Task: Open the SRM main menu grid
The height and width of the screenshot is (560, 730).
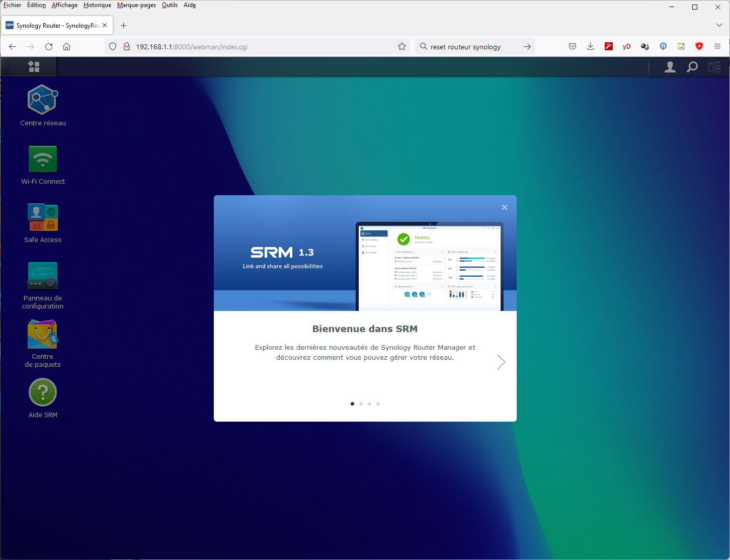Action: (x=34, y=66)
